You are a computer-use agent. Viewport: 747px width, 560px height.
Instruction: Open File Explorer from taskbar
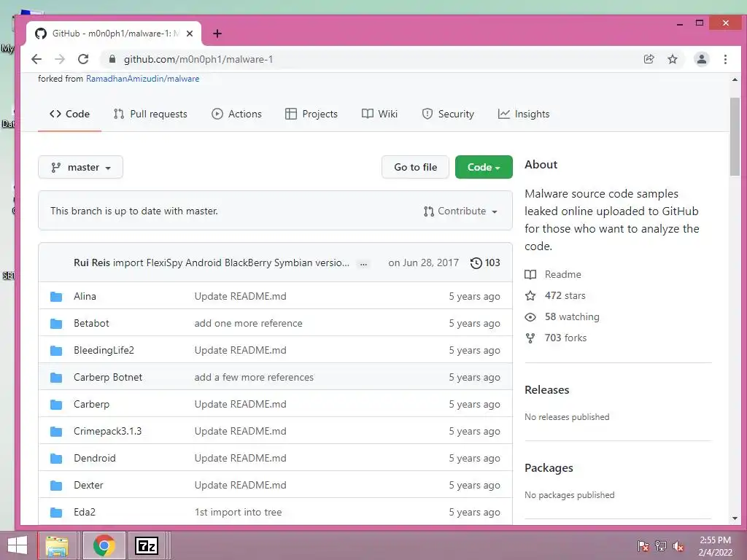[57, 545]
